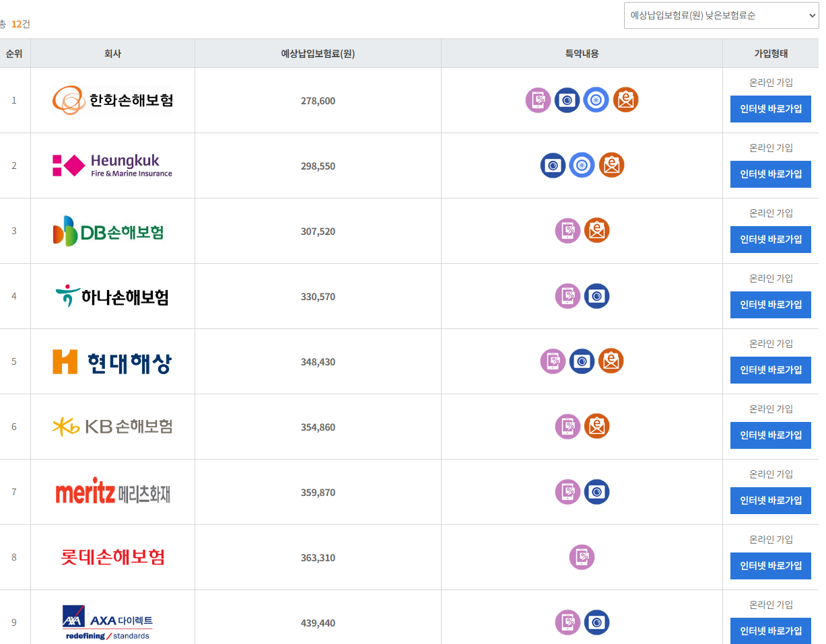Click the orange e-mail icon in 현대해상 row
Image resolution: width=826 pixels, height=644 pixels.
click(x=611, y=361)
